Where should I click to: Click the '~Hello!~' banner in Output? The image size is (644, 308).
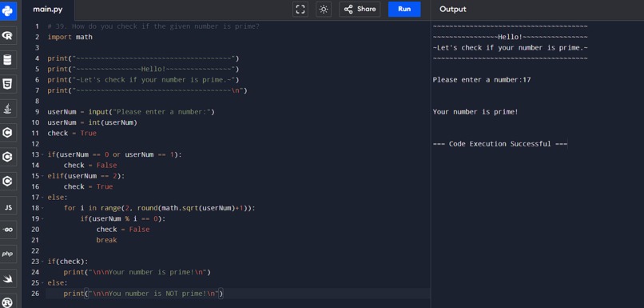[510, 37]
